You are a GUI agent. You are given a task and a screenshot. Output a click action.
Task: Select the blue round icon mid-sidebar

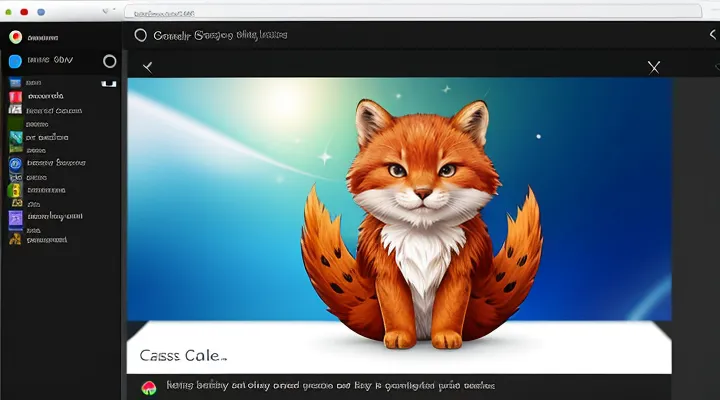[15, 163]
